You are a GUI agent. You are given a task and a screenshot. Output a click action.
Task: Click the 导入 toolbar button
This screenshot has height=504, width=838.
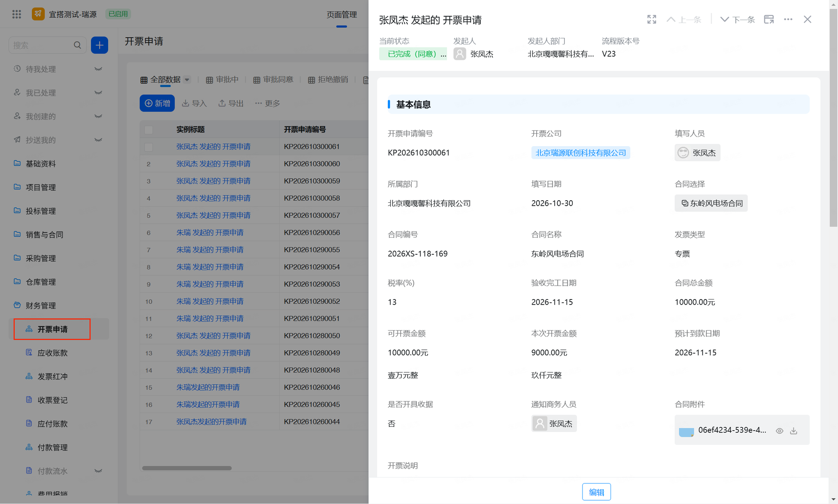point(194,103)
